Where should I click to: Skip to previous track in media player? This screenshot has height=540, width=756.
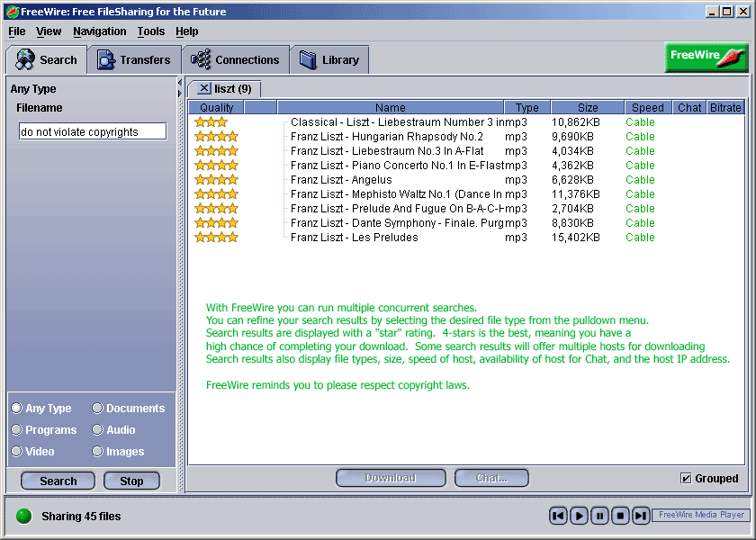pyautogui.click(x=558, y=516)
